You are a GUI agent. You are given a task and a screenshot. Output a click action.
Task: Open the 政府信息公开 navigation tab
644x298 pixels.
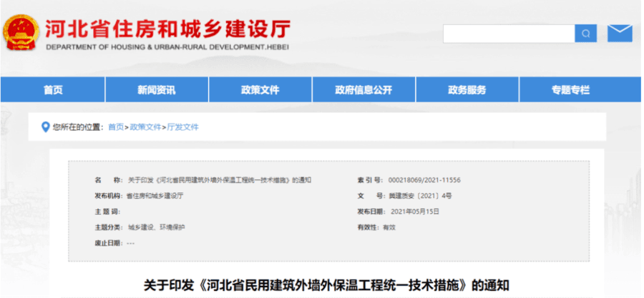364,90
